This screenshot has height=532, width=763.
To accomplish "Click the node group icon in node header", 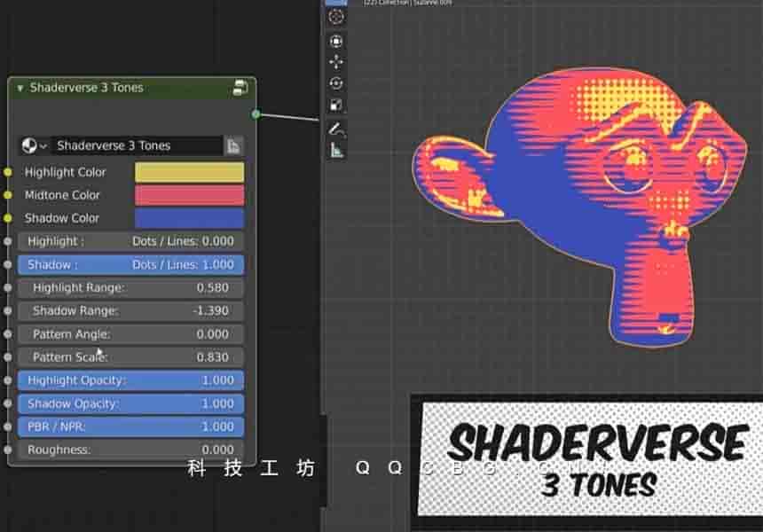I will tap(240, 87).
